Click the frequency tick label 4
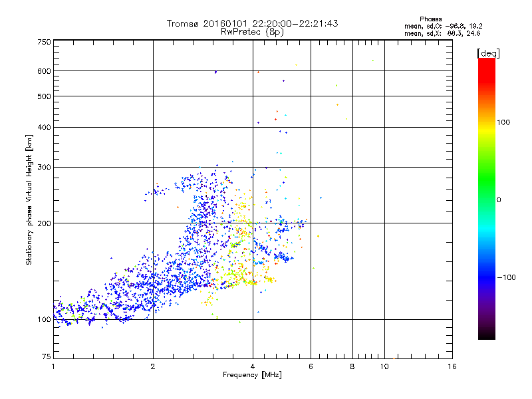532x399 pixels. pyautogui.click(x=253, y=366)
